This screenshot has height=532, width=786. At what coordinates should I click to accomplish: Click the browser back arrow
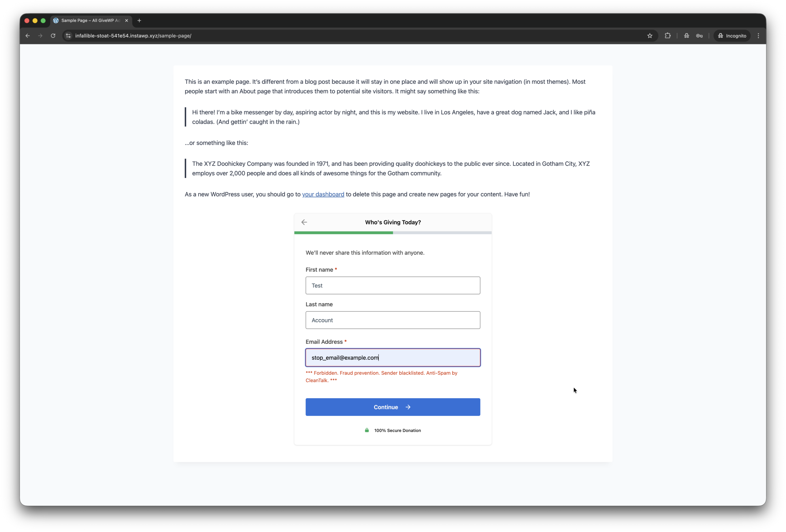28,36
